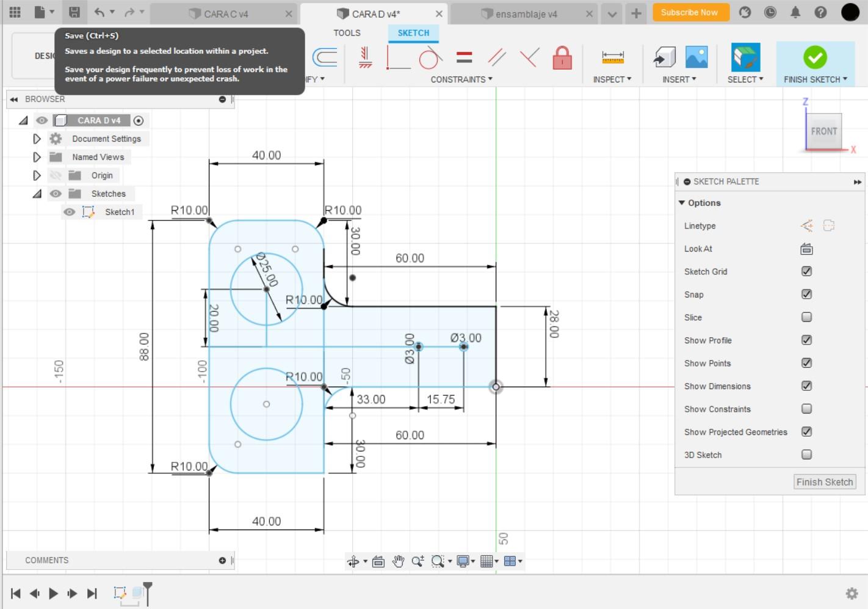The width and height of the screenshot is (868, 609).
Task: Open the job status clock icon
Action: coord(770,12)
